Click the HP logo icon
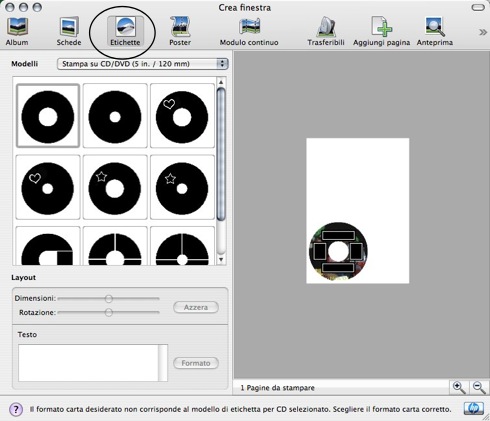 click(x=474, y=409)
